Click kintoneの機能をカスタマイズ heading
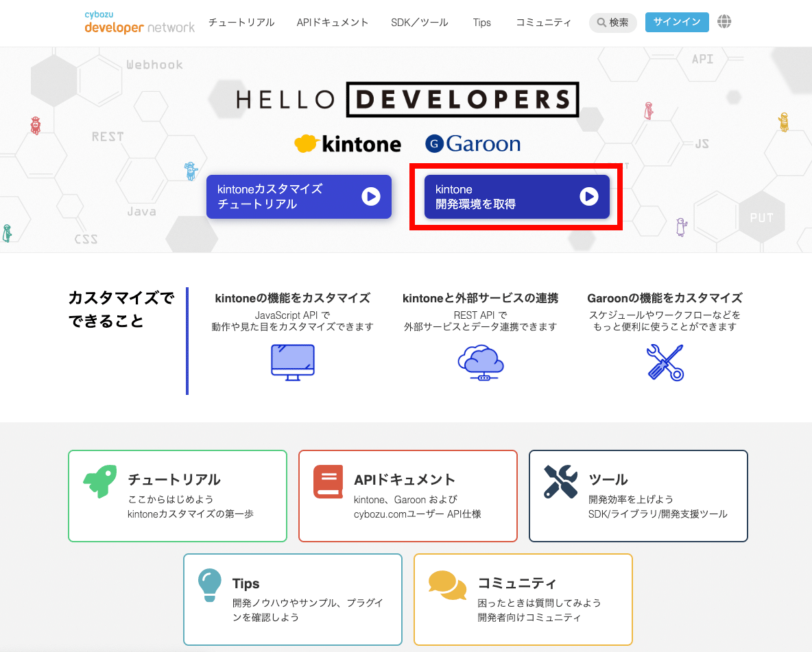 [293, 298]
